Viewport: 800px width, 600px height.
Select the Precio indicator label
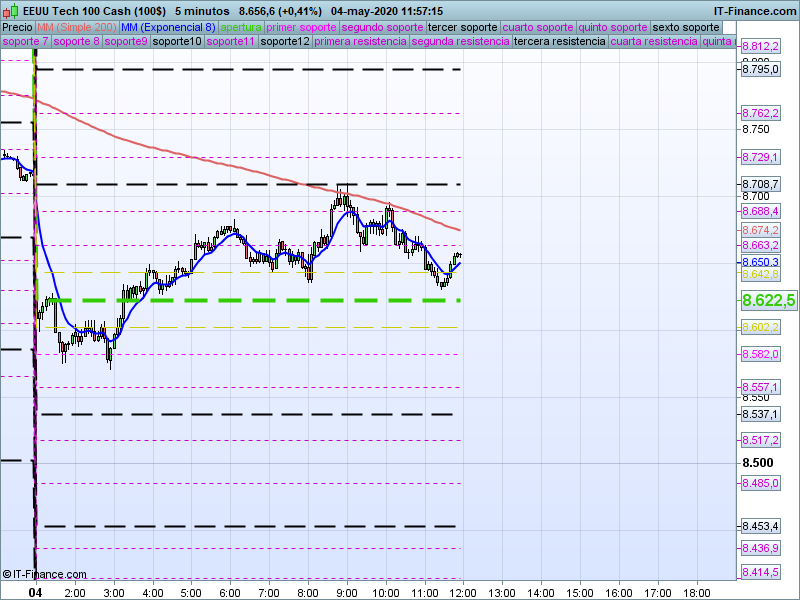coord(17,27)
